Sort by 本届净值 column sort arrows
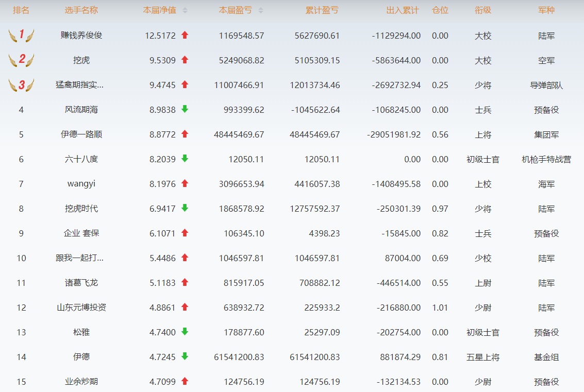The image size is (584, 392). [x=185, y=10]
